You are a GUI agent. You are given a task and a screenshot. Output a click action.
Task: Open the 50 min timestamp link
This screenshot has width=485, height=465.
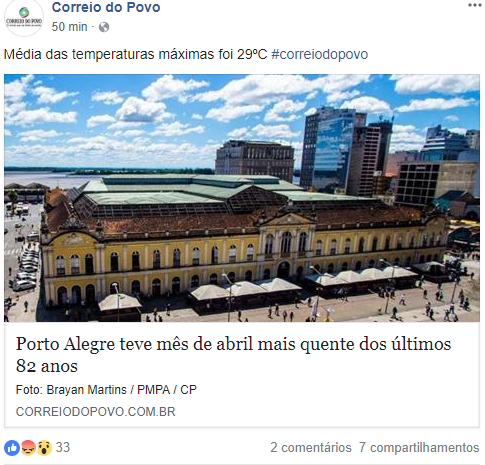coord(69,27)
